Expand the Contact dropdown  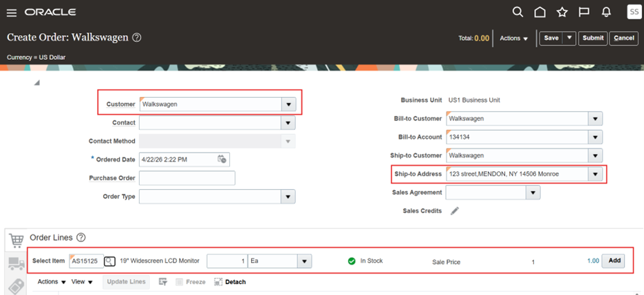288,122
